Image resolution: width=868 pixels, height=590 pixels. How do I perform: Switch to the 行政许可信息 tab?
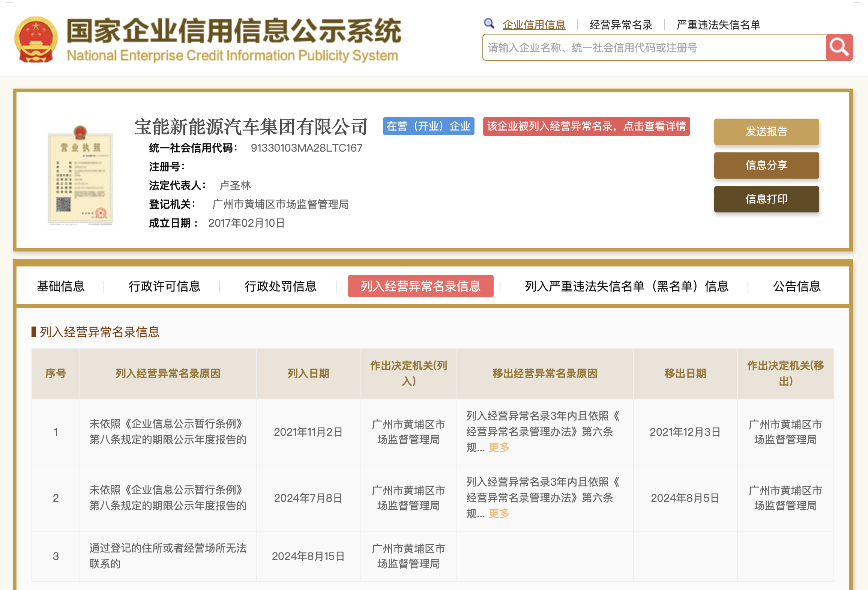click(x=164, y=286)
